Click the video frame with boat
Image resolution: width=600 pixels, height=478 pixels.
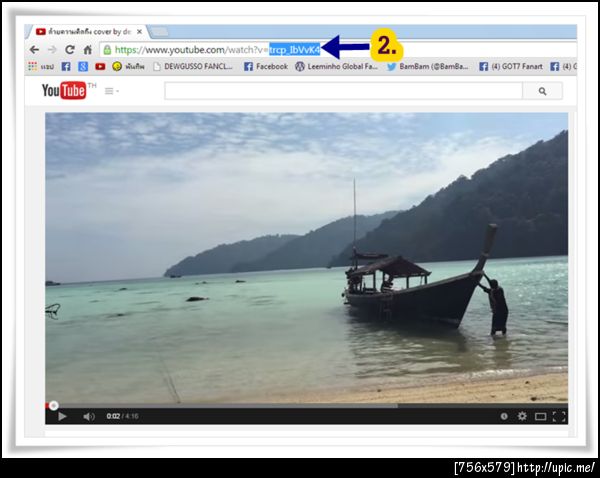306,258
